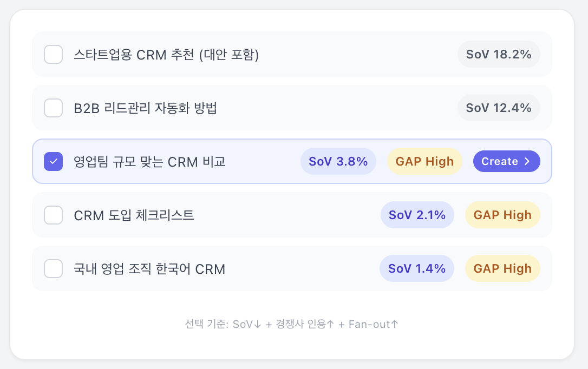Select the 국내 영업 조직 한국어 CRM checkbox
The height and width of the screenshot is (369, 588).
click(x=53, y=268)
